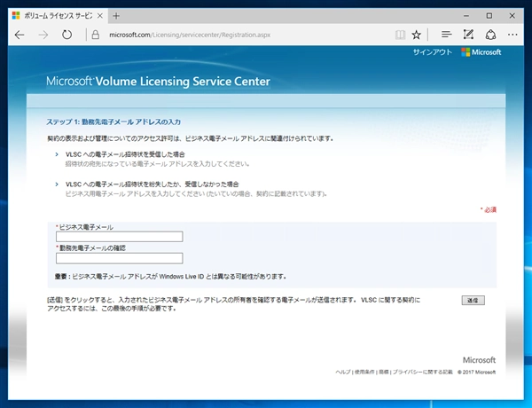Go back with the browser back arrow
This screenshot has height=408, width=532.
click(x=20, y=35)
